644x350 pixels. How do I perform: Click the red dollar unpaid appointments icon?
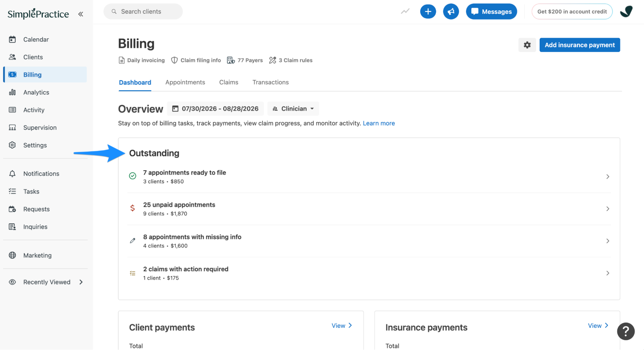pos(132,208)
